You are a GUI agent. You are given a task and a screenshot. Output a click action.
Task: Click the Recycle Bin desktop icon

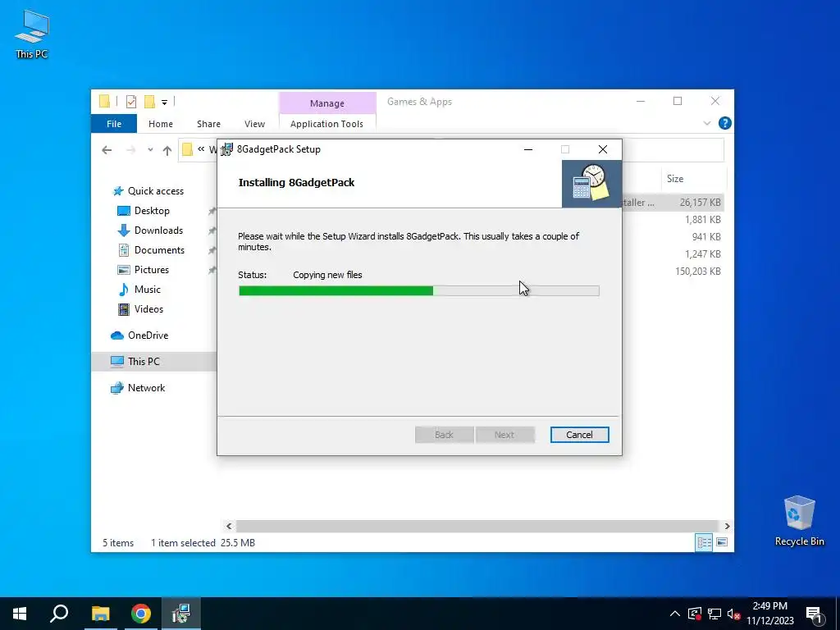(x=799, y=521)
